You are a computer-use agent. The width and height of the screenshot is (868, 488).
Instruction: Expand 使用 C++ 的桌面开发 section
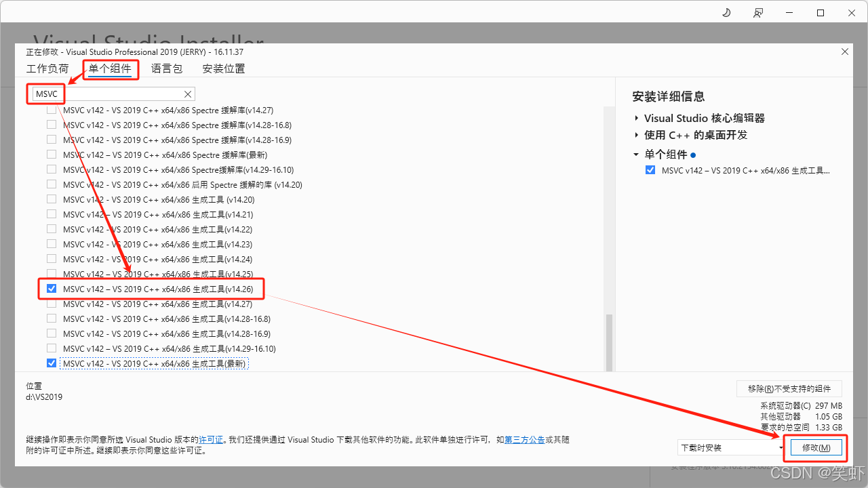coord(637,135)
